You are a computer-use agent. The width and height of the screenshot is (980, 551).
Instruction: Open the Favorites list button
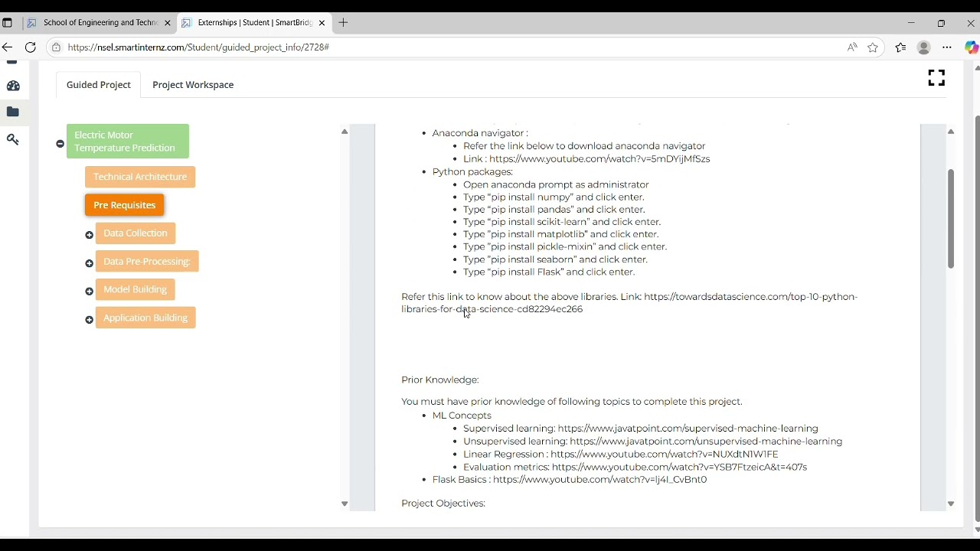coord(901,47)
